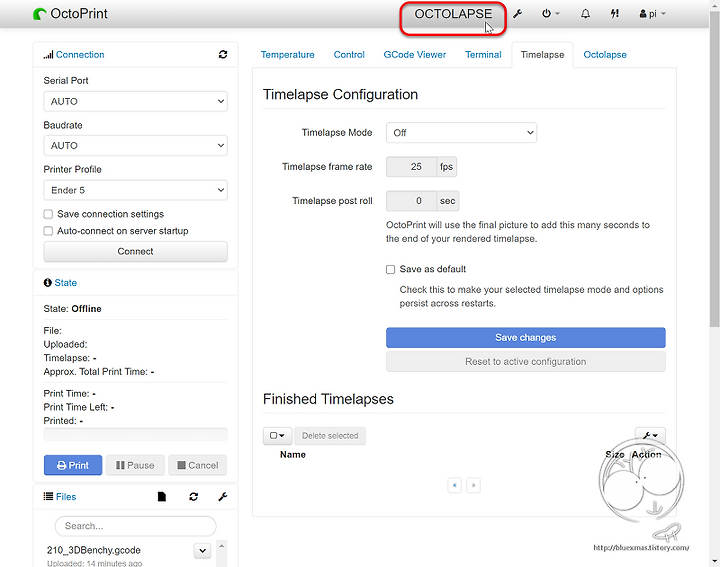
Task: Open timelapse selection checkbox dropdown
Action: (x=277, y=435)
